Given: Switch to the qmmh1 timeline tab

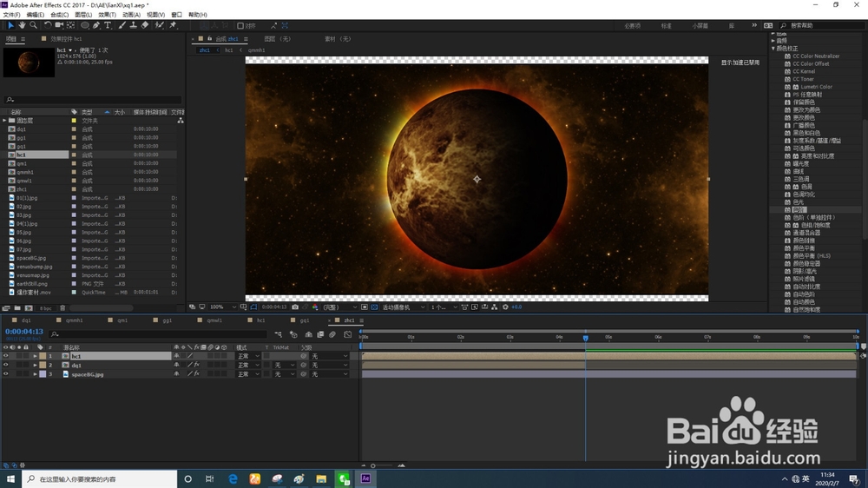Looking at the screenshot, I should click(74, 320).
